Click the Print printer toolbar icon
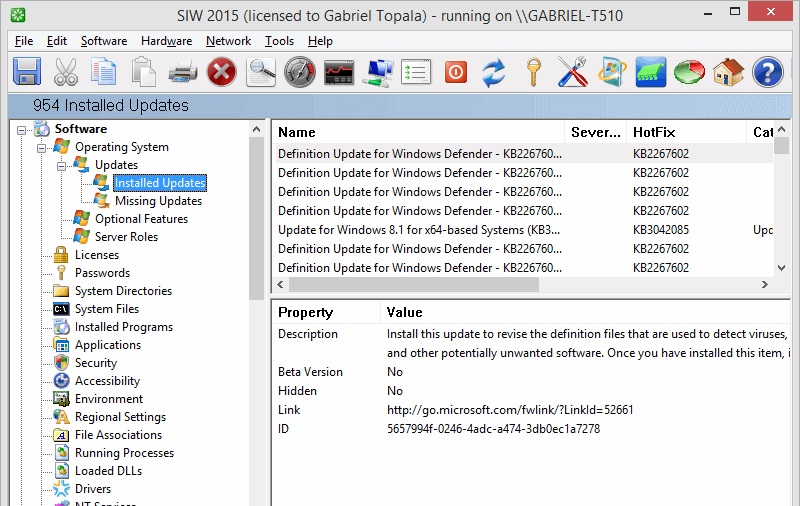Image resolution: width=800 pixels, height=506 pixels. [183, 72]
